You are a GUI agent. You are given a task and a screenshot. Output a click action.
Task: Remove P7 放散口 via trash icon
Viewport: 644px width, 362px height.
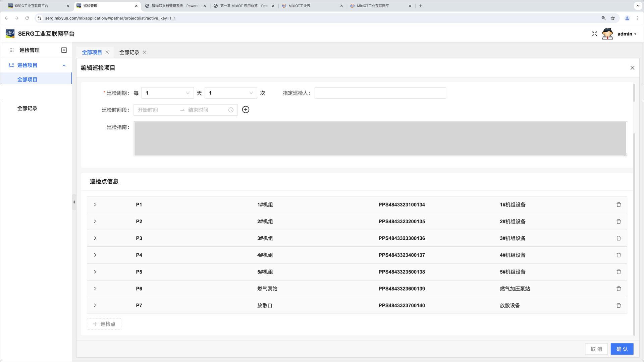pyautogui.click(x=619, y=305)
